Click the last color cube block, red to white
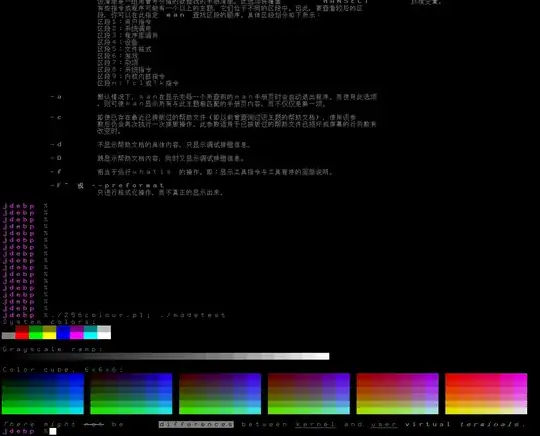Viewport: 540px width, 436px height. pyautogui.click(x=486, y=394)
